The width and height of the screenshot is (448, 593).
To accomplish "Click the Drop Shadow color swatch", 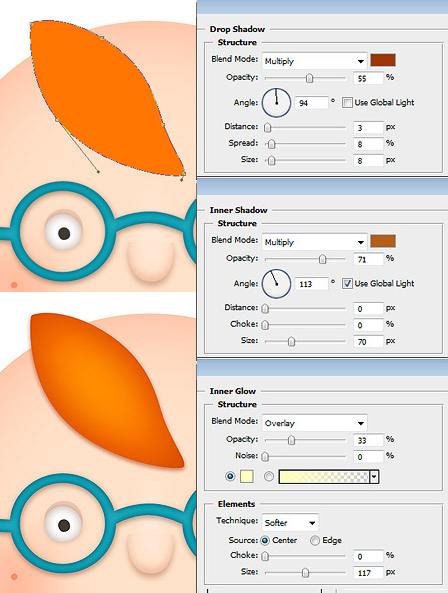I will (383, 60).
